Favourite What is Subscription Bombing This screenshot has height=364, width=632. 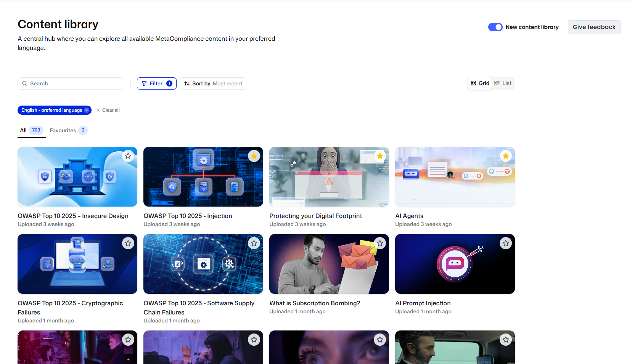[x=380, y=243]
